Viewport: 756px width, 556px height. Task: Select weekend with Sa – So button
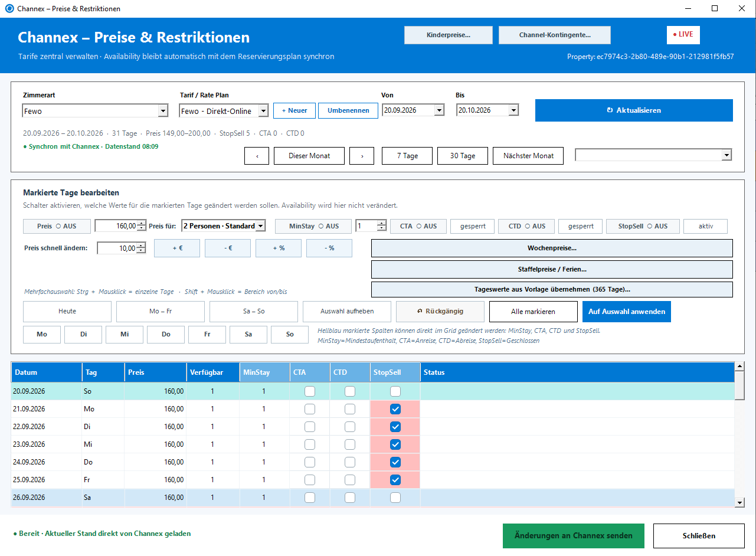254,311
